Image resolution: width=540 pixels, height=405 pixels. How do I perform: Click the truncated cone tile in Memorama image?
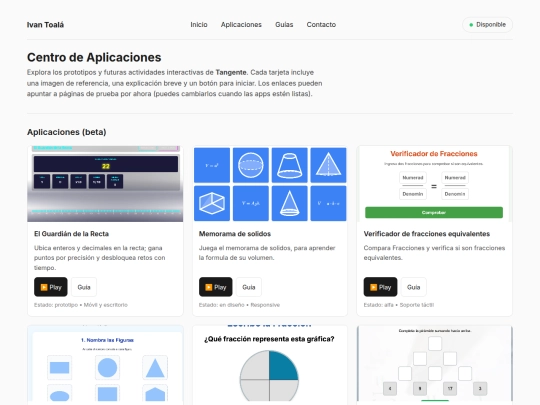(x=289, y=165)
